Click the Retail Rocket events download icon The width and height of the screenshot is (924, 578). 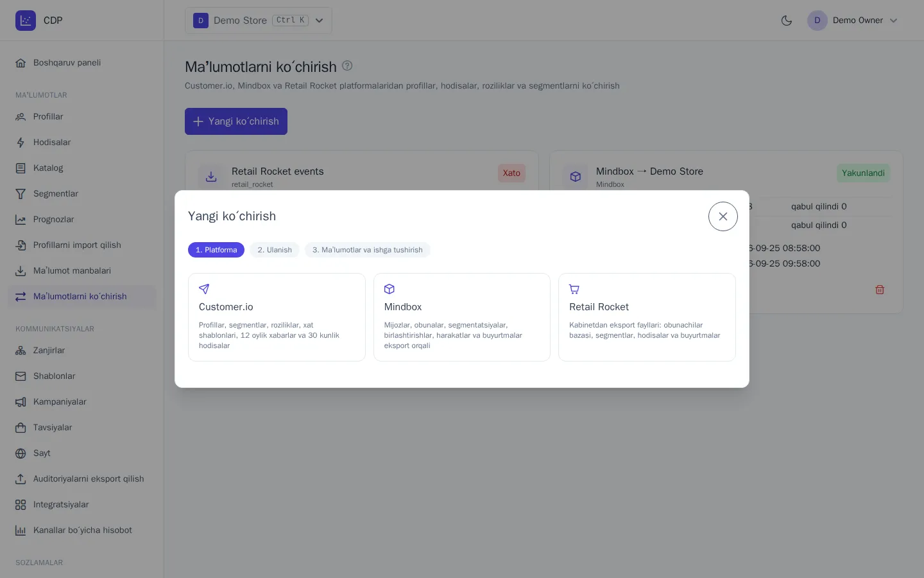[x=211, y=177]
